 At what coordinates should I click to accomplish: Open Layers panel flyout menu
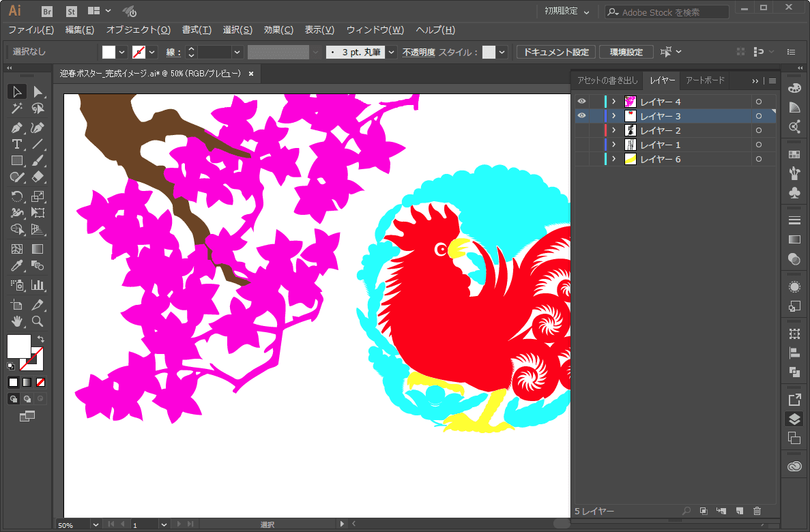[772, 80]
